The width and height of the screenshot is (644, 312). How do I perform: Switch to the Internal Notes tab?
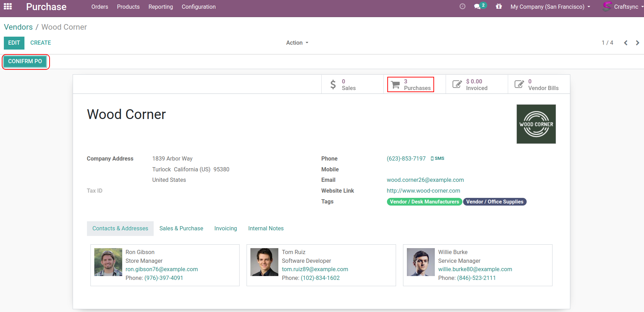tap(266, 228)
